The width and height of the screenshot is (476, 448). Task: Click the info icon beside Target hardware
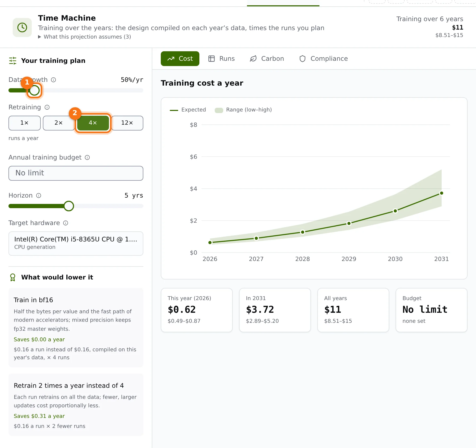[x=66, y=223]
